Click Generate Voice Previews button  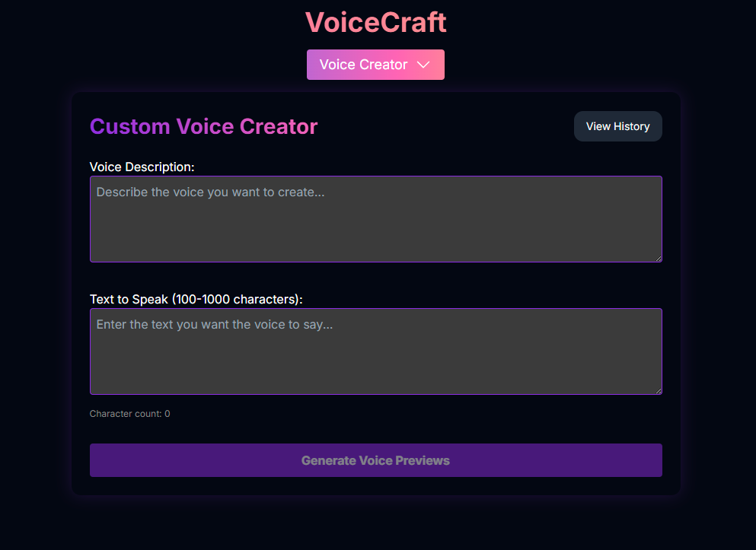(x=375, y=460)
